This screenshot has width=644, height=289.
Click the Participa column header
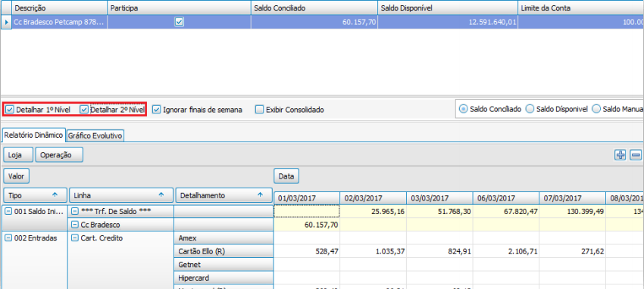pos(179,8)
